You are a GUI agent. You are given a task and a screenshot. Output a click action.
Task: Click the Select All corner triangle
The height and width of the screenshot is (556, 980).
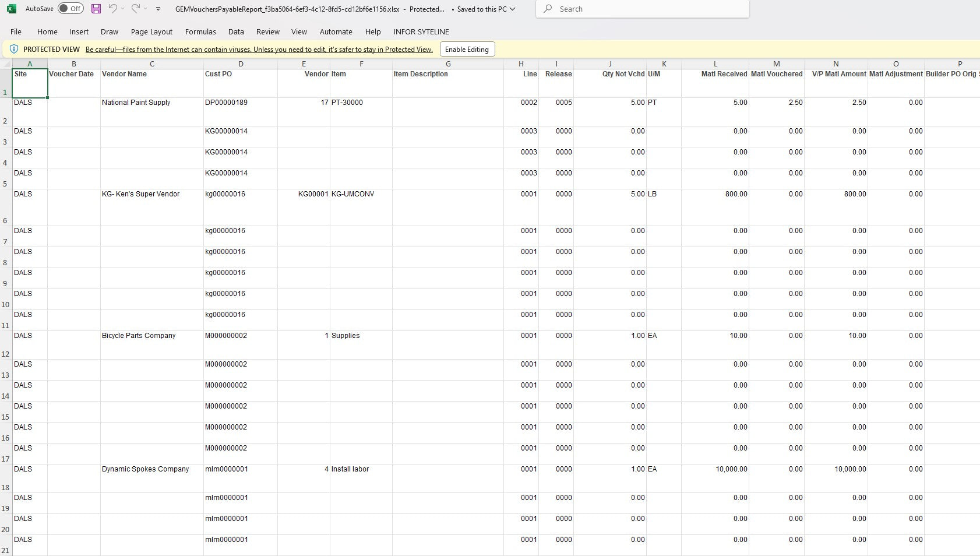tap(6, 64)
